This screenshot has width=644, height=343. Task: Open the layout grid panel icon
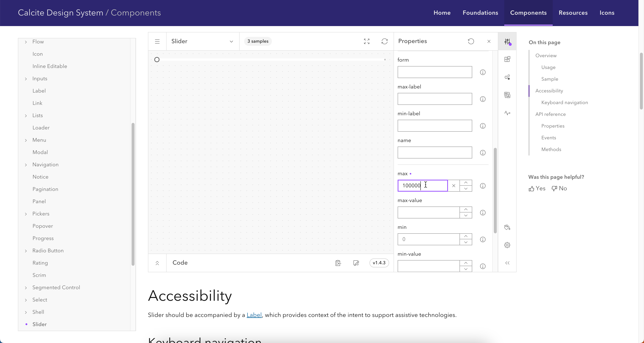(507, 59)
